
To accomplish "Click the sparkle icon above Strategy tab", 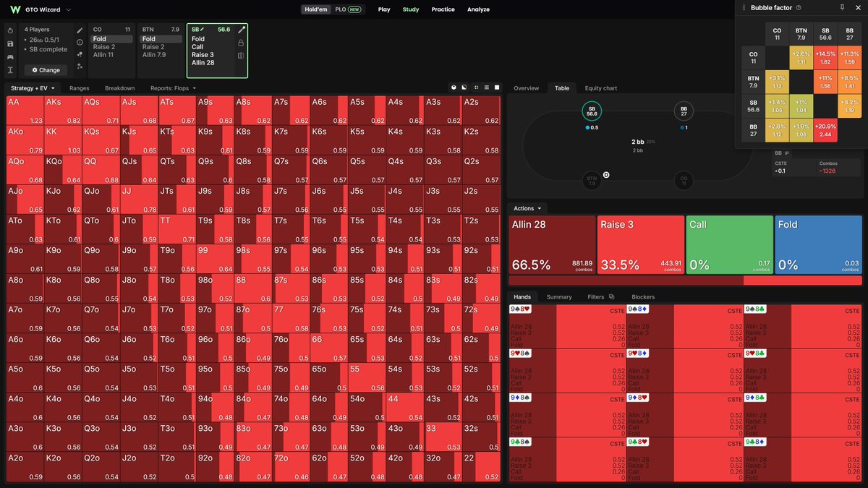I will 80,66.
